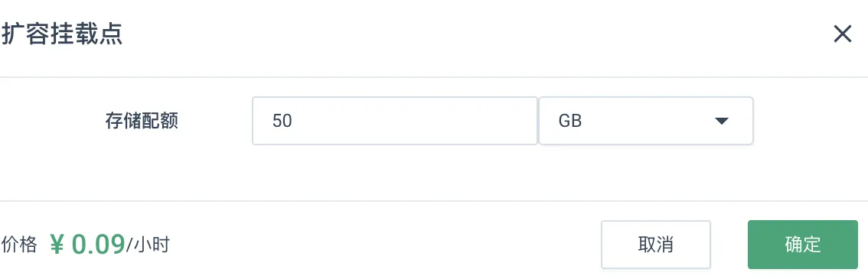The width and height of the screenshot is (868, 279).
Task: Click the empty middle area of GB combo box
Action: point(648,121)
